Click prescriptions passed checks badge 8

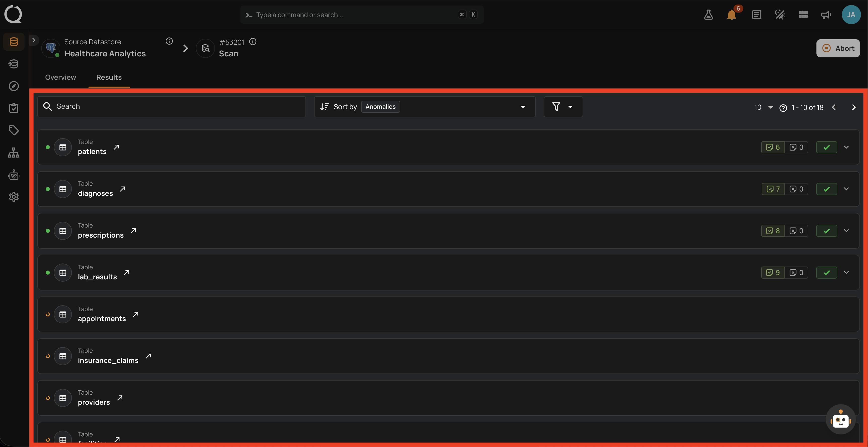[773, 231]
